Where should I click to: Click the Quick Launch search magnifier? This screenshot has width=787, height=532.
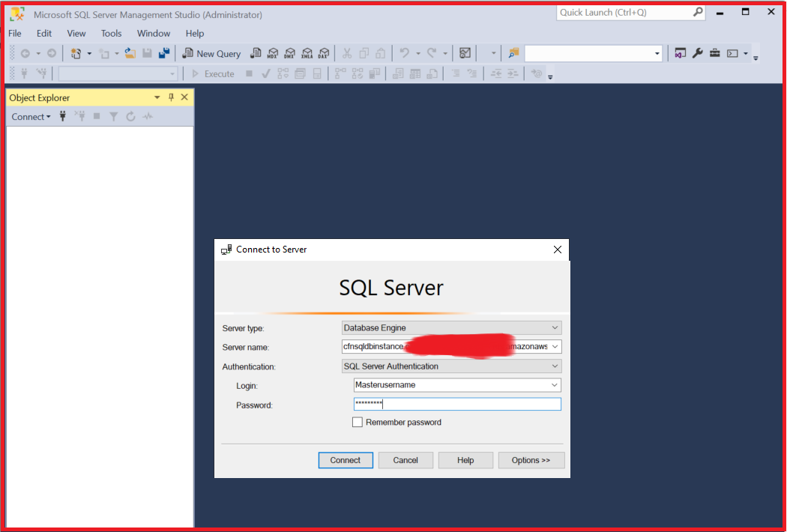pos(698,12)
